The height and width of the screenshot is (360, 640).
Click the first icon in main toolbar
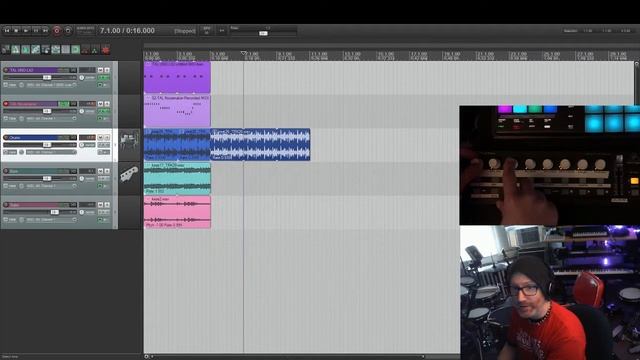click(x=6, y=50)
